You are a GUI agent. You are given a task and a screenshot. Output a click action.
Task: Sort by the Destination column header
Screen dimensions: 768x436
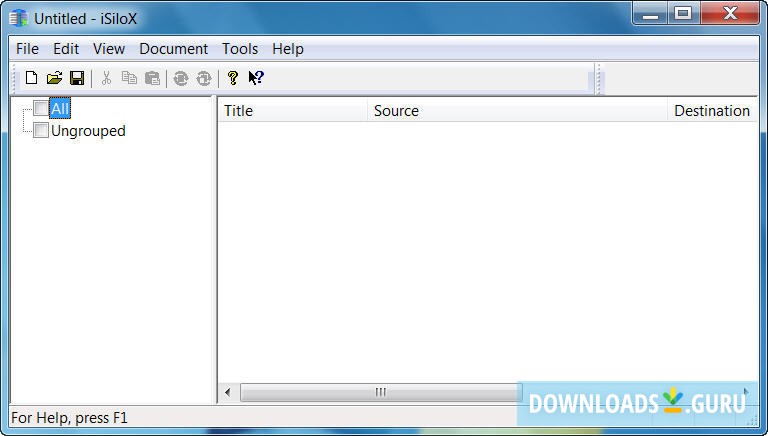(713, 111)
